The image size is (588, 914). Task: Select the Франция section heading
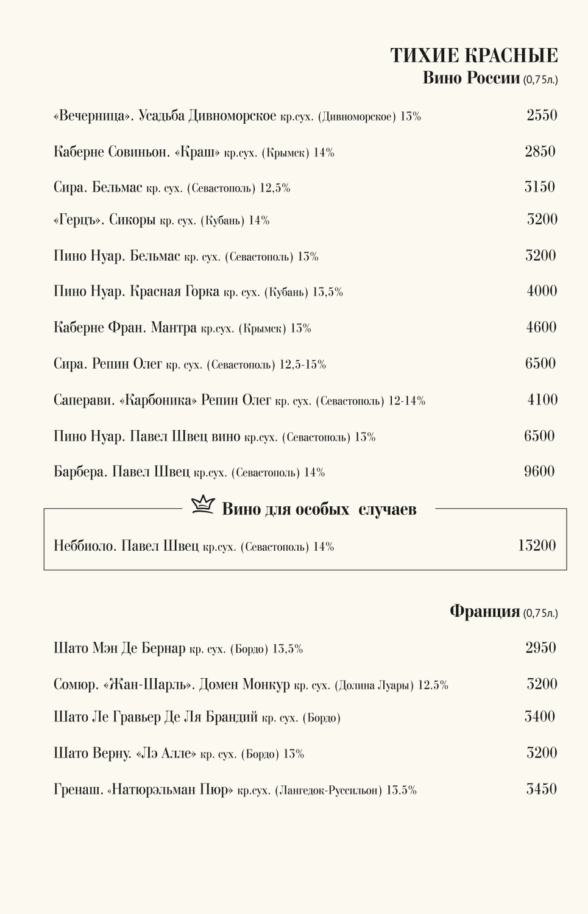(484, 611)
